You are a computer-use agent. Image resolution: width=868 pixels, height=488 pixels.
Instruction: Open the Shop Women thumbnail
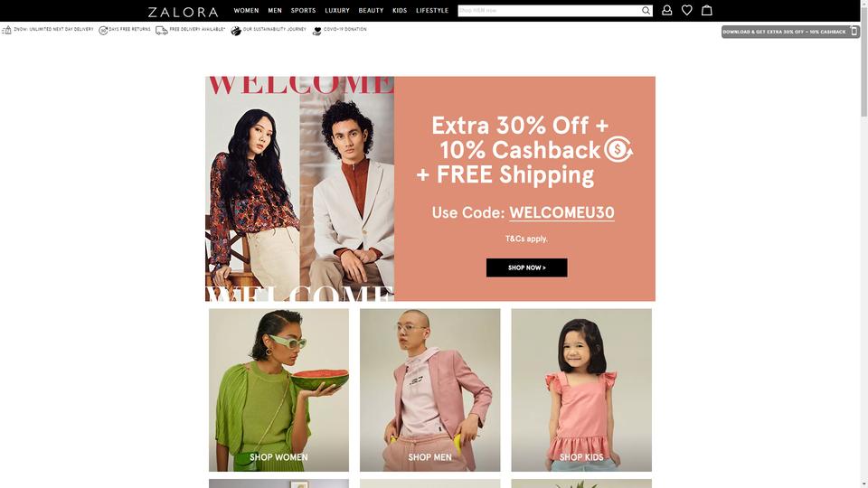pyautogui.click(x=279, y=390)
